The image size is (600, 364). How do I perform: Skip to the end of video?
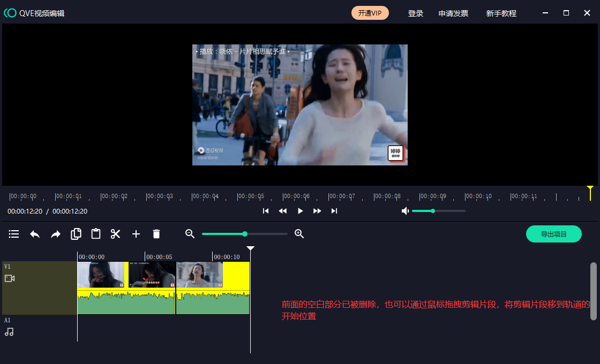[334, 211]
